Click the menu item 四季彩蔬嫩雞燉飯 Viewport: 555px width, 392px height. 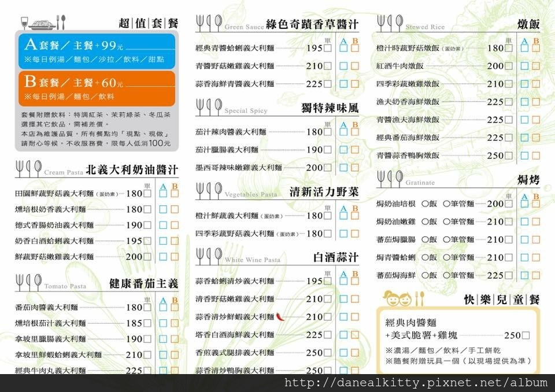pos(408,84)
